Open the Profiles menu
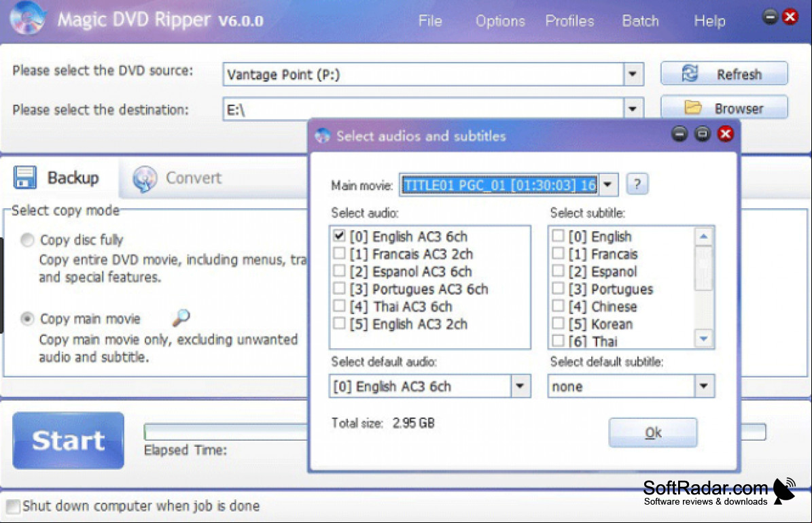 (569, 20)
